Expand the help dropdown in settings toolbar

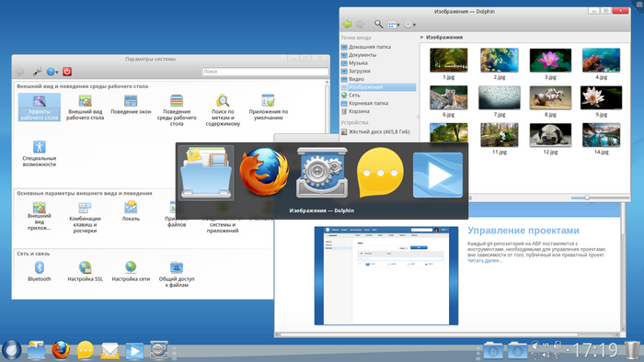pyautogui.click(x=52, y=72)
